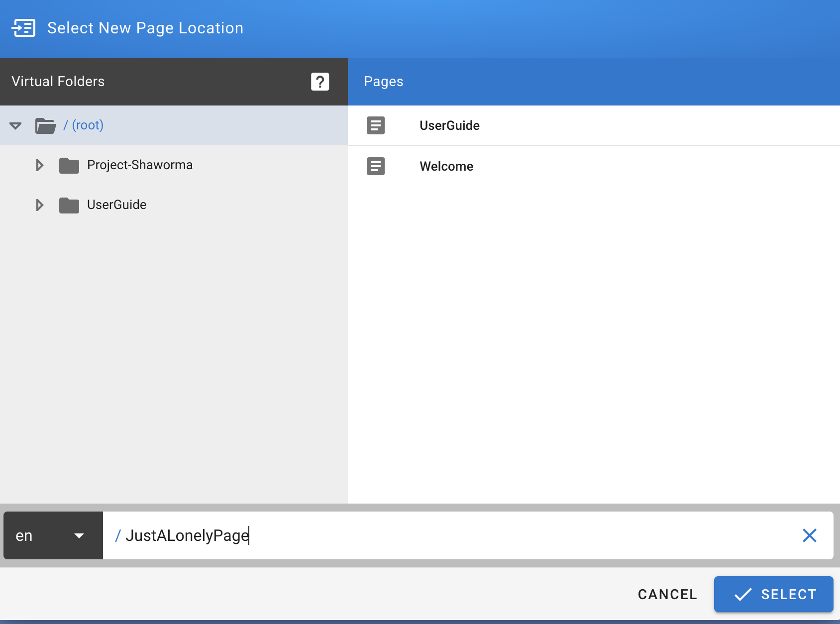The image size is (840, 624).
Task: Click the help question mark icon
Action: pyautogui.click(x=319, y=82)
